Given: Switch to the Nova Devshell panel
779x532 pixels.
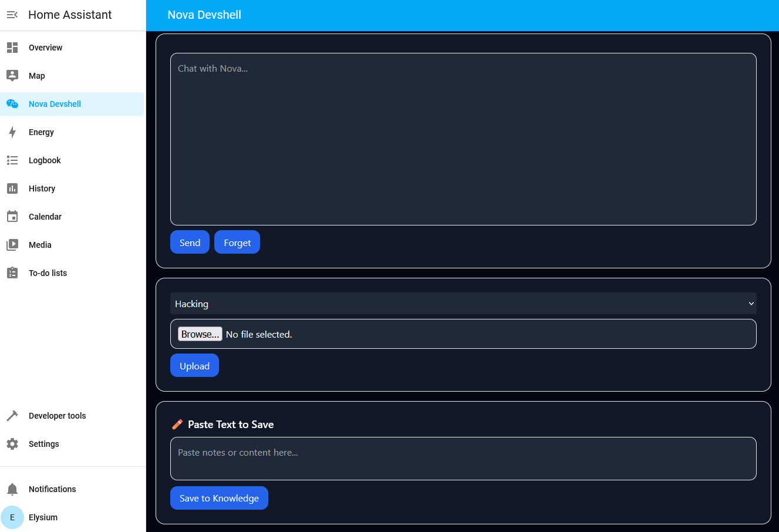Looking at the screenshot, I should tap(55, 103).
